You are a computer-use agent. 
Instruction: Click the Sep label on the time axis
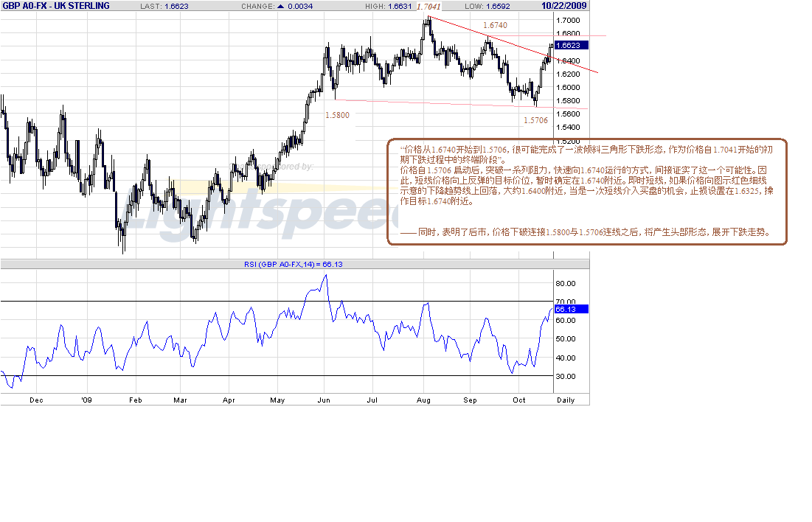coord(471,400)
